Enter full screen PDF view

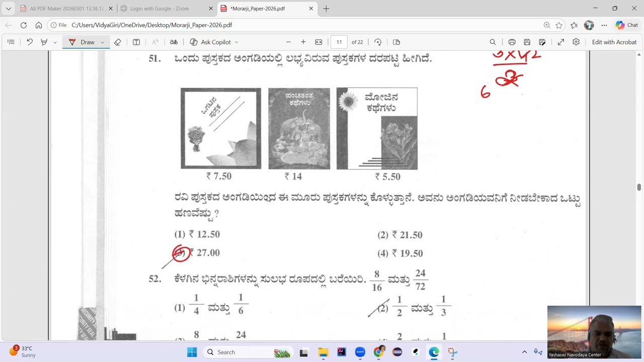[561, 42]
